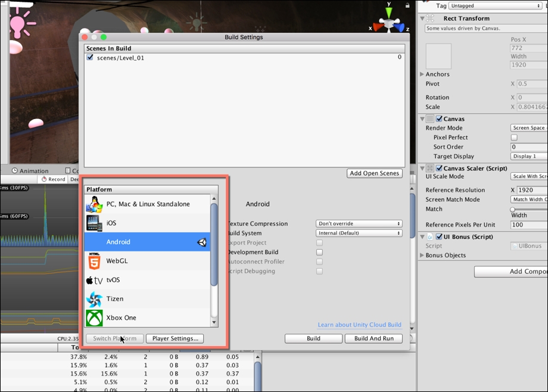Image resolution: width=548 pixels, height=392 pixels.
Task: Disable the Canvas Scaler script checkbox
Action: coord(440,168)
